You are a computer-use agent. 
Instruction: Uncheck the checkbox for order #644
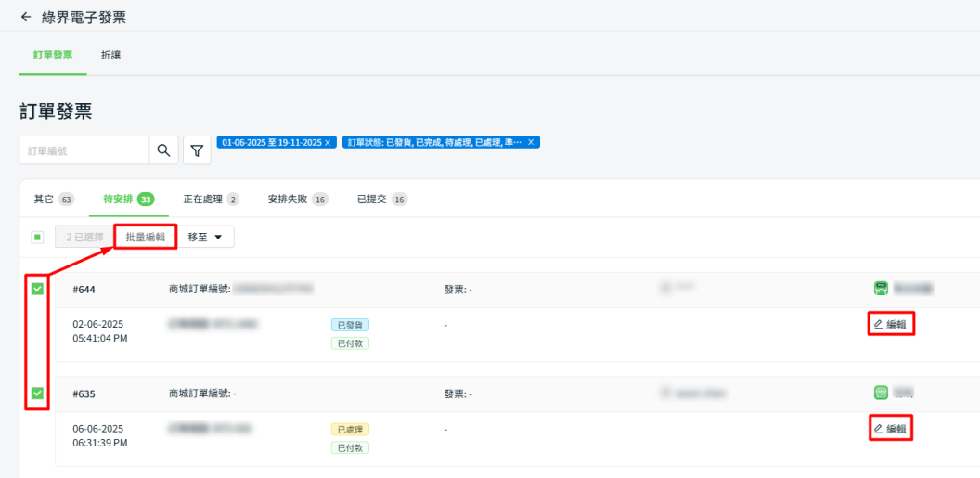pyautogui.click(x=37, y=289)
